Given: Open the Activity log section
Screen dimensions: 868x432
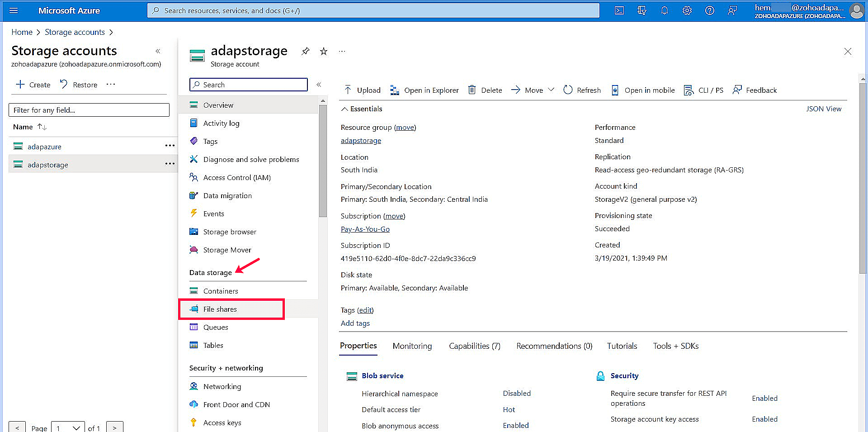Looking at the screenshot, I should click(221, 123).
